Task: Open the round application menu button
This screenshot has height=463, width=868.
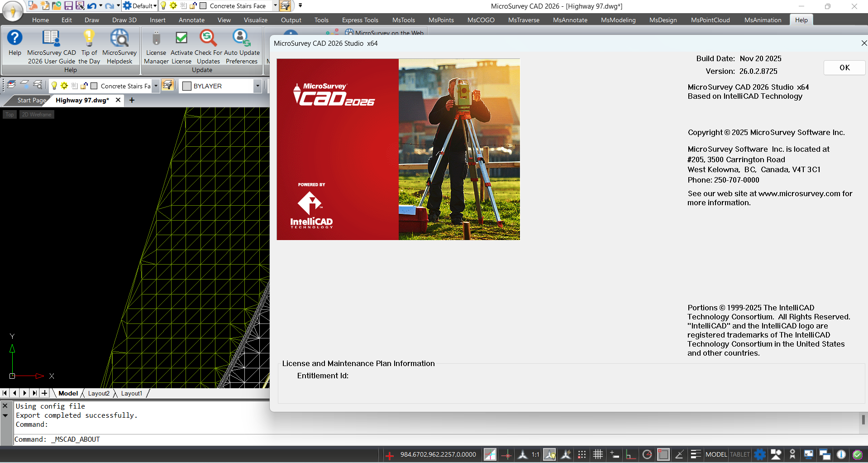Action: click(13, 11)
